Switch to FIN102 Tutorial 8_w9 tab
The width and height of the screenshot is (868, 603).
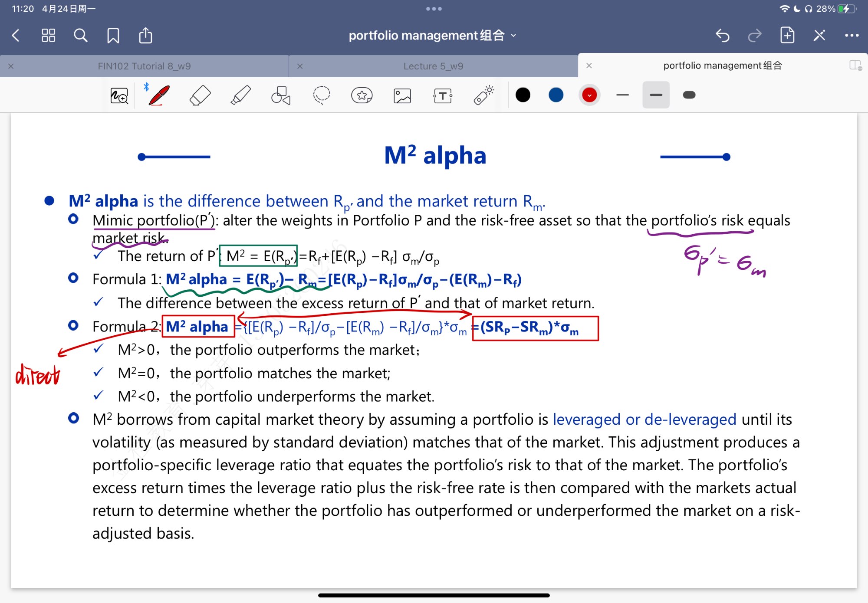tap(144, 66)
